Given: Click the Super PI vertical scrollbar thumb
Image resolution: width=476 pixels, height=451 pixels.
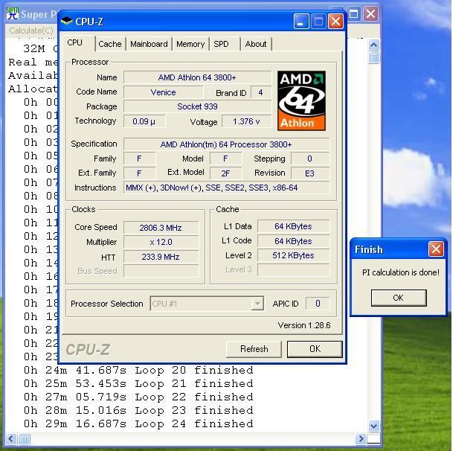Looking at the screenshot, I should [x=374, y=57].
